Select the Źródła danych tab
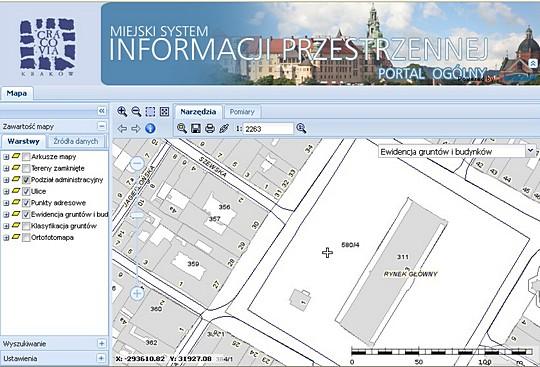Viewport: 540px width, 367px height. coord(76,141)
